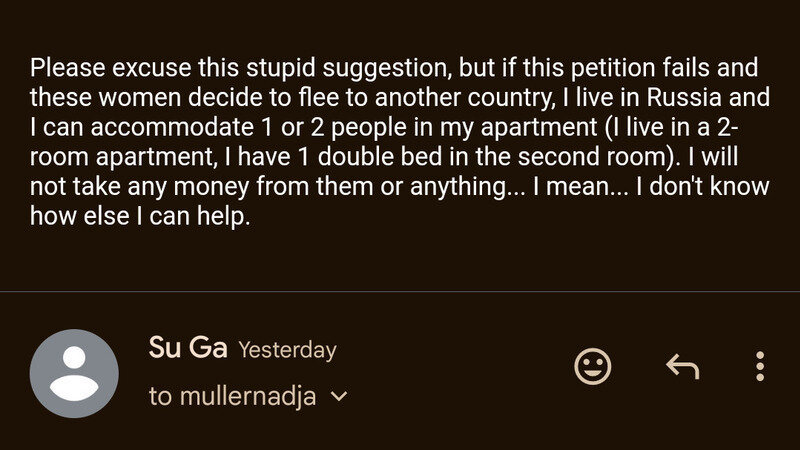The height and width of the screenshot is (450, 800).
Task: Tap the sender's profile avatar
Action: (x=74, y=373)
